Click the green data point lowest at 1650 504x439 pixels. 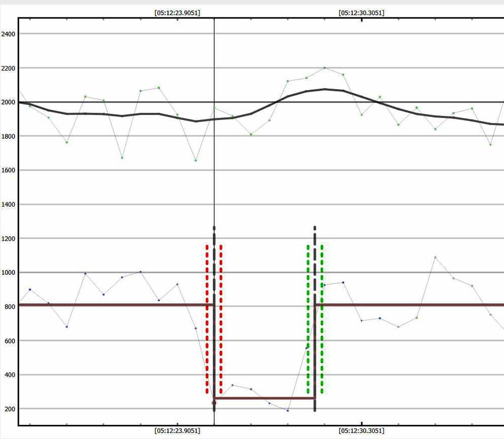tap(196, 160)
